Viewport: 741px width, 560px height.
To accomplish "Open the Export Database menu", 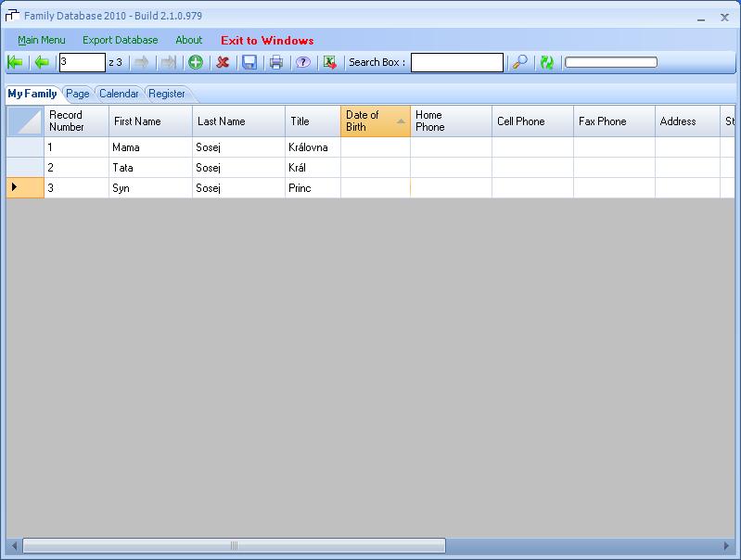I will coord(120,40).
